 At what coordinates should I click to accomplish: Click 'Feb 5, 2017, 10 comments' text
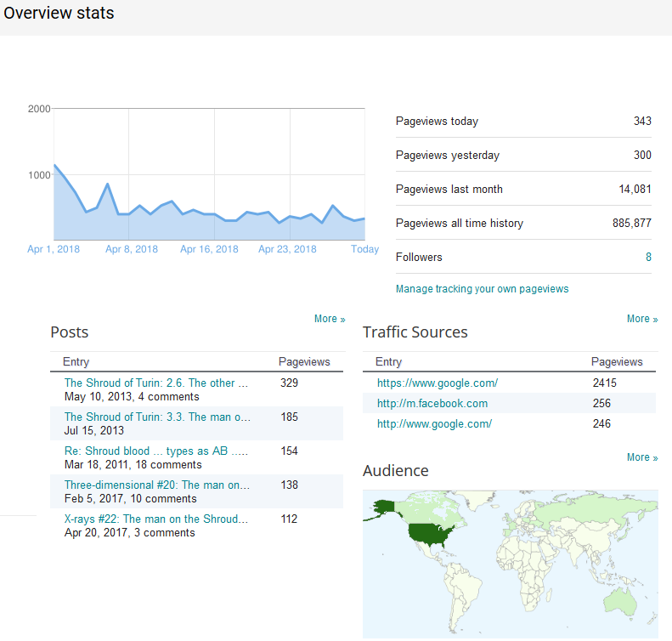coord(130,499)
